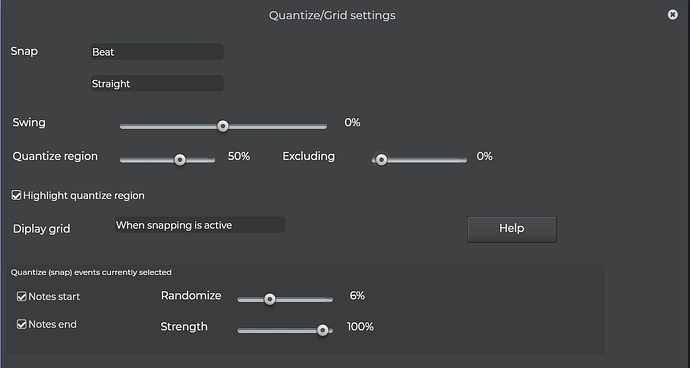The width and height of the screenshot is (690, 368).
Task: Open the Snap Beat dropdown
Action: pyautogui.click(x=157, y=52)
